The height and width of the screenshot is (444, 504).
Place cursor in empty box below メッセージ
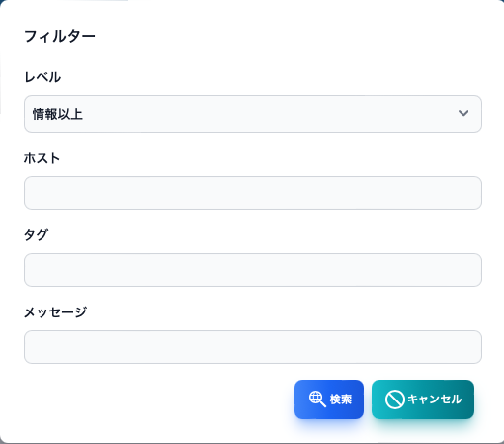coord(253,347)
